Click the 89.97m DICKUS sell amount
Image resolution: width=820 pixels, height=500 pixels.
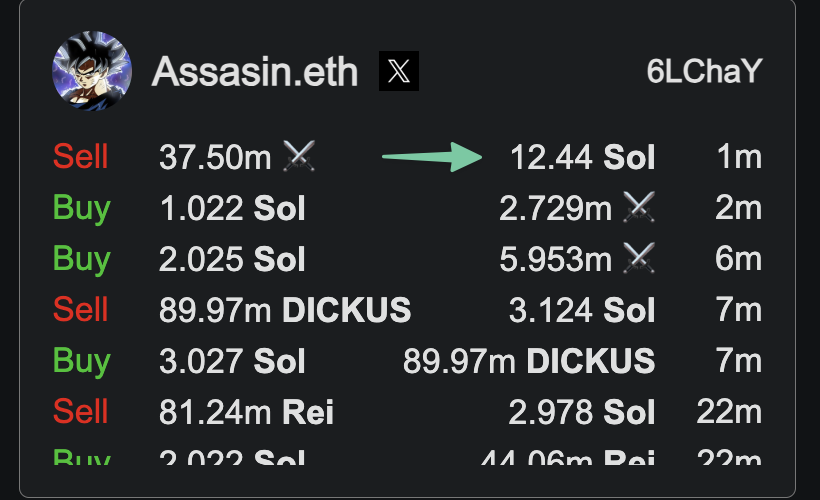coord(285,310)
